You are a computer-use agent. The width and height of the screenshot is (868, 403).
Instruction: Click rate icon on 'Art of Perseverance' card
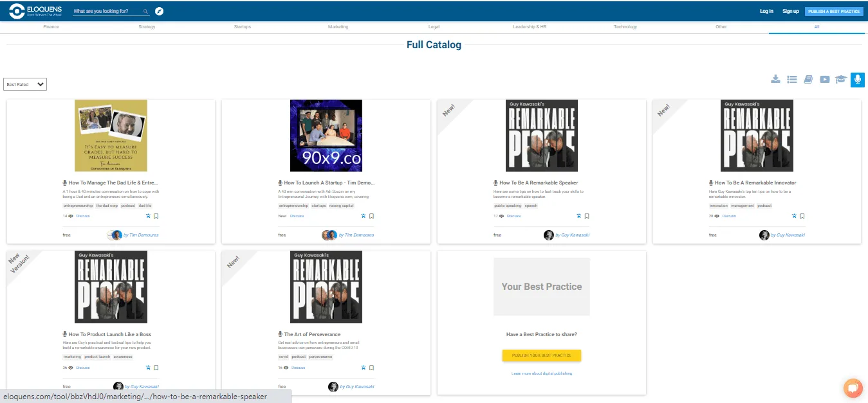(363, 368)
